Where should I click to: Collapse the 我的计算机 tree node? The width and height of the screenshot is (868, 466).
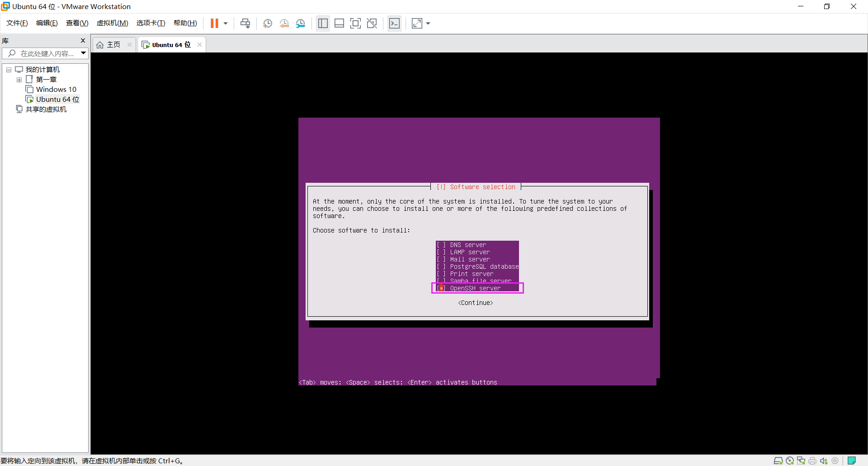[9, 70]
